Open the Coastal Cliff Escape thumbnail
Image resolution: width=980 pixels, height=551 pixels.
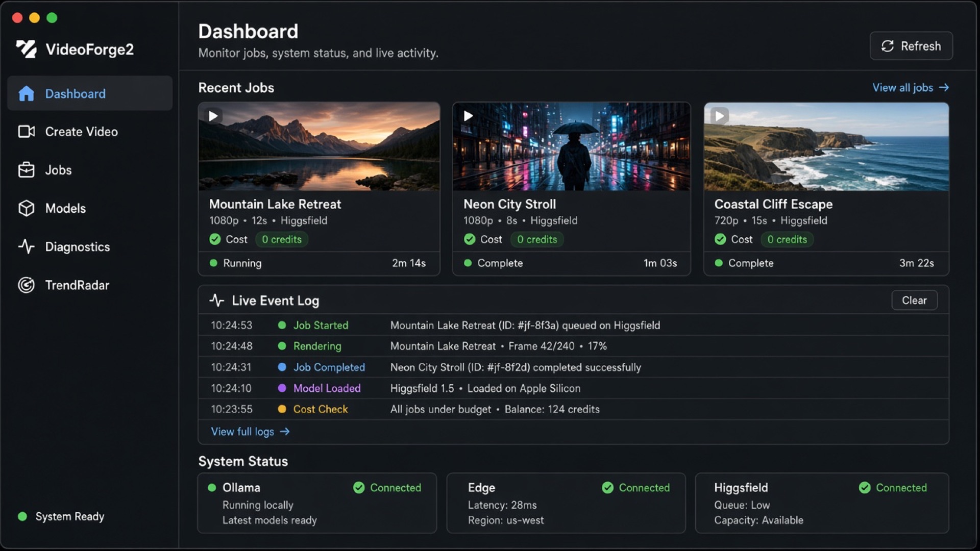click(x=826, y=146)
